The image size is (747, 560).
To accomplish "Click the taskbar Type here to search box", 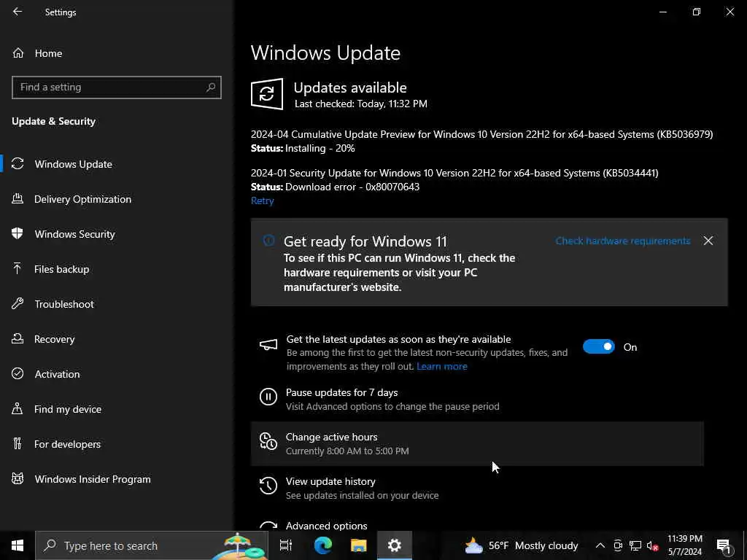I will coord(152,545).
